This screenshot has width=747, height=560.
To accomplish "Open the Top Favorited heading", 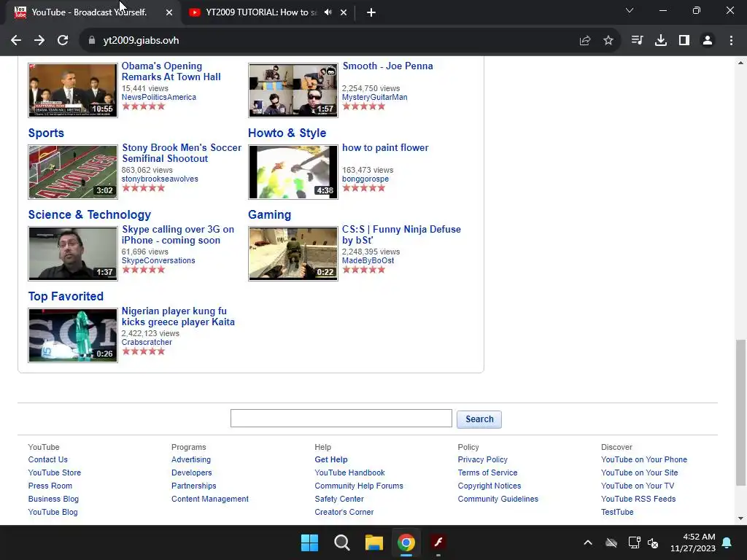I will click(x=66, y=296).
